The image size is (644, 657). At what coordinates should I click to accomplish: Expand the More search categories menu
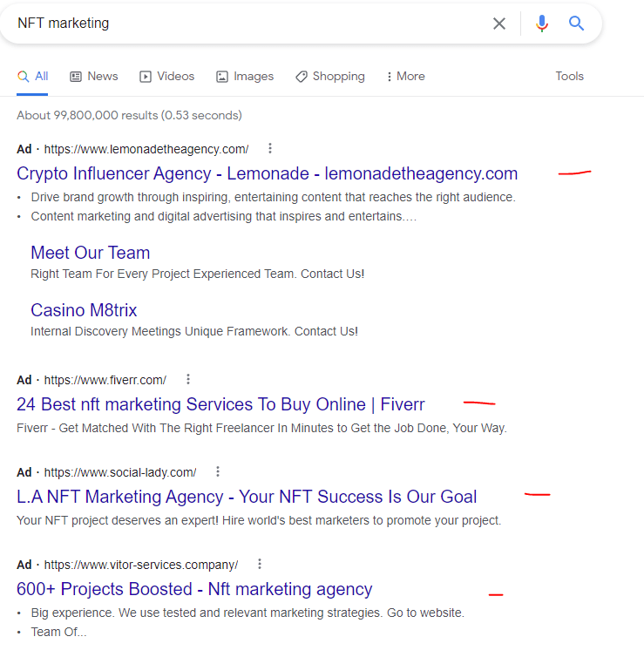pos(405,77)
